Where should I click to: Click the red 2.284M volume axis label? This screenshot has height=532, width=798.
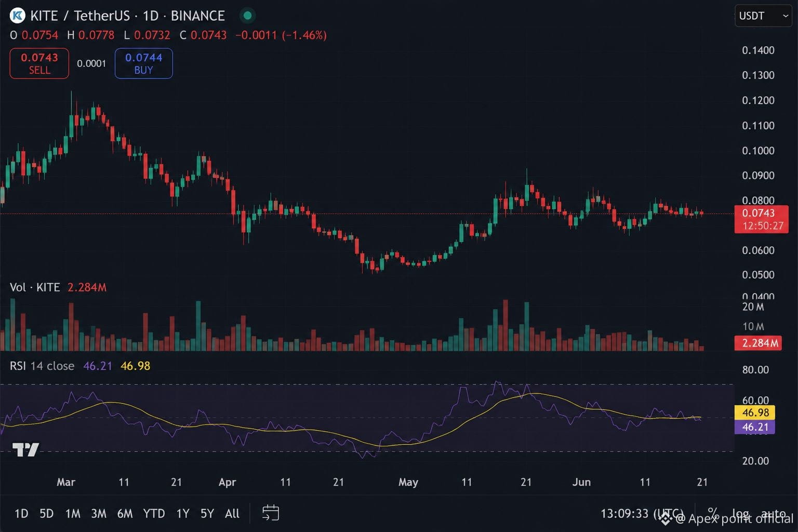pos(758,343)
